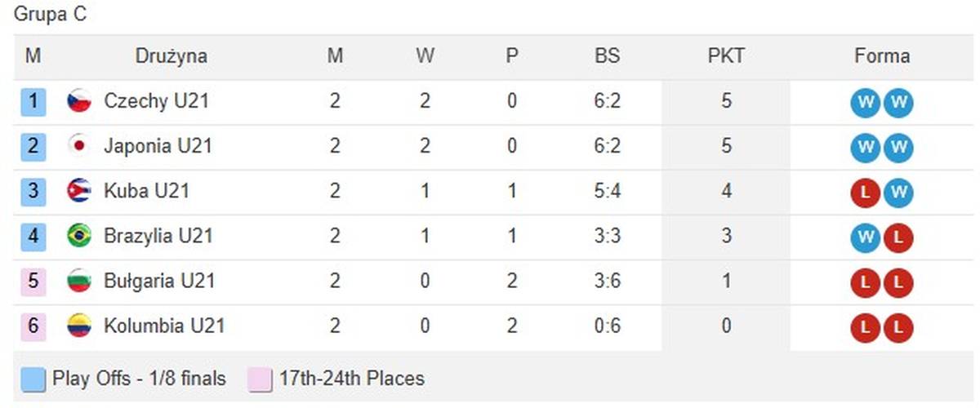Open the Japonia U21 team link
980x408 pixels.
158,147
